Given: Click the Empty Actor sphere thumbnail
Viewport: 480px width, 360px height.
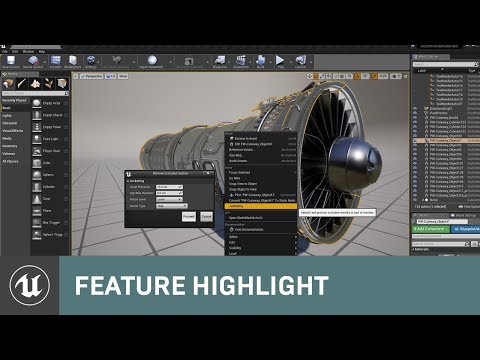Looking at the screenshot, I should 37,103.
